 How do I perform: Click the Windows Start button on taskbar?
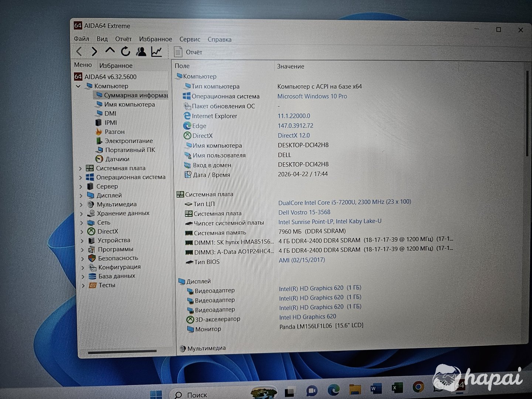tap(156, 394)
